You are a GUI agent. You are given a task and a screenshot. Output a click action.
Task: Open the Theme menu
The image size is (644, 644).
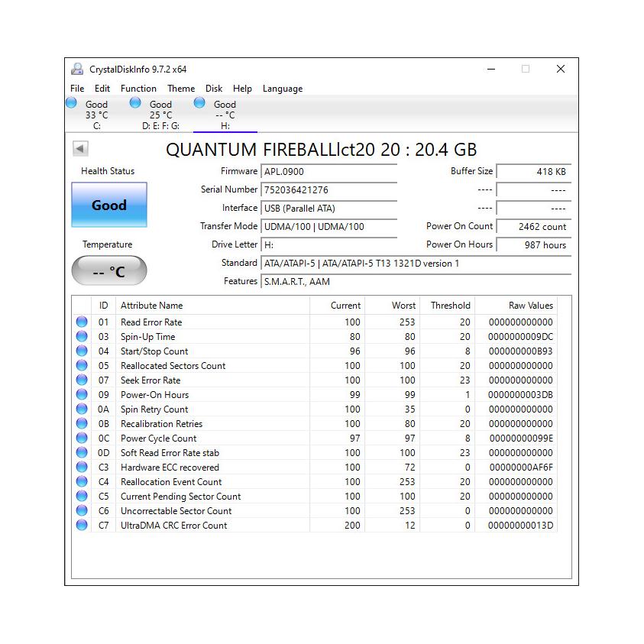click(x=181, y=89)
